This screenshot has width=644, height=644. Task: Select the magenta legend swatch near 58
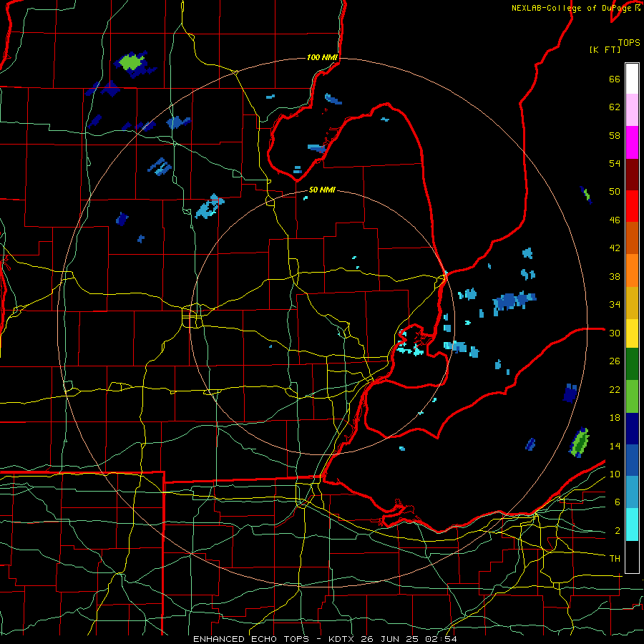coord(632,142)
